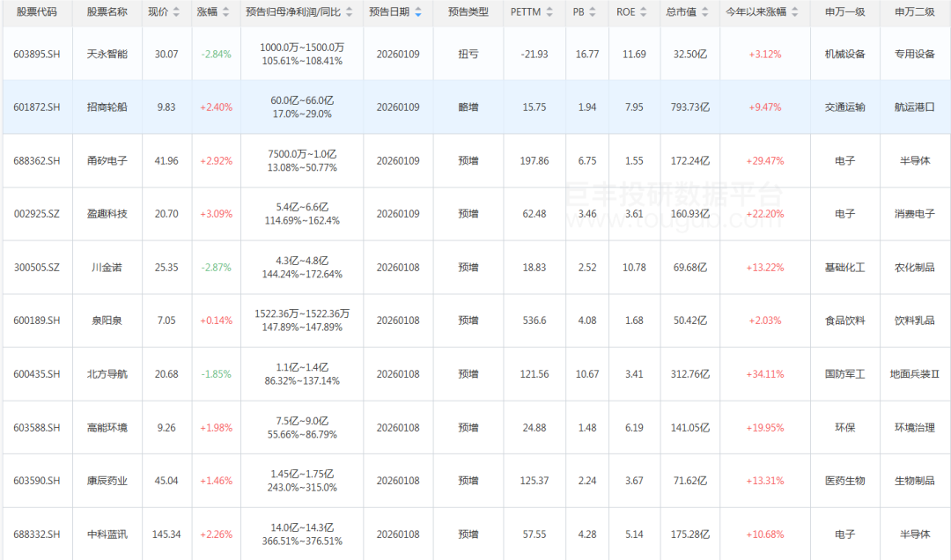Sort by 现价 using its sort arrows
Screen dimensions: 951x560
point(177,13)
